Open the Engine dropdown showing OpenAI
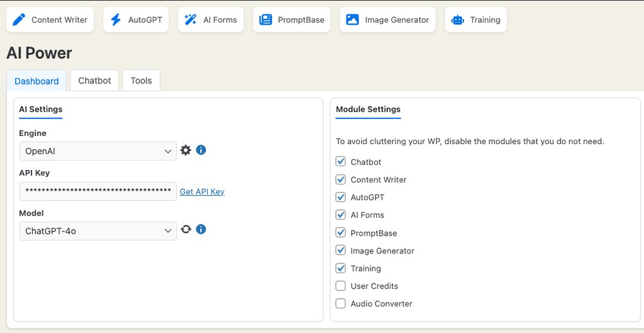 click(98, 151)
